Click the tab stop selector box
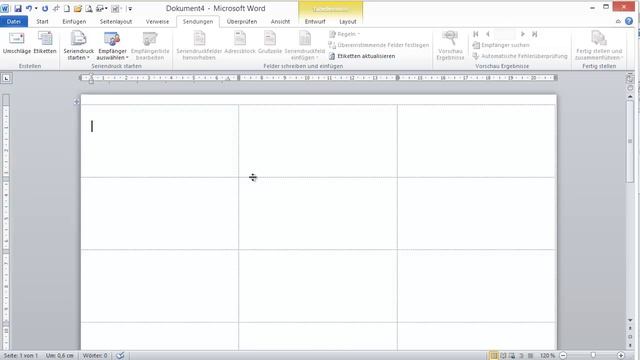The height and width of the screenshot is (360, 640). [6, 78]
